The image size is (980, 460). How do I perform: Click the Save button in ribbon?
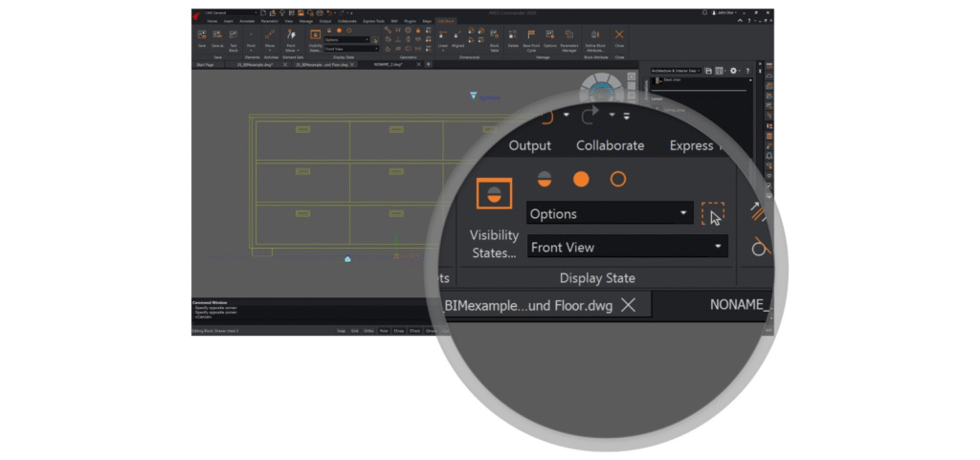pyautogui.click(x=201, y=38)
